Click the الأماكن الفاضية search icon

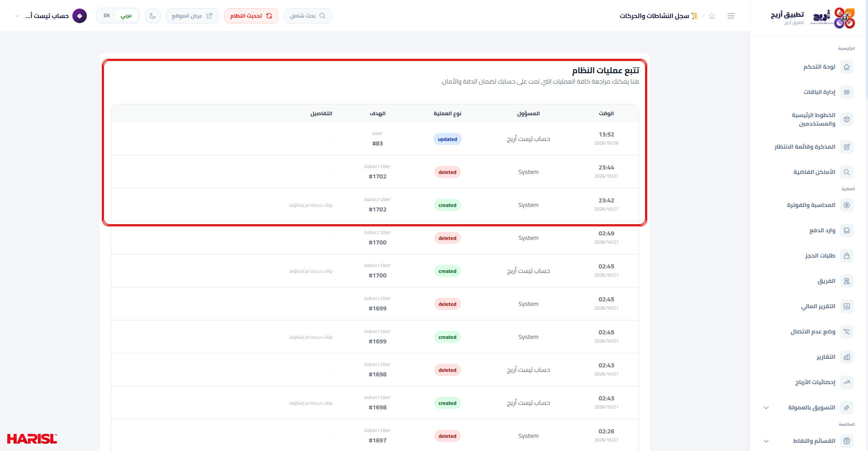point(846,172)
